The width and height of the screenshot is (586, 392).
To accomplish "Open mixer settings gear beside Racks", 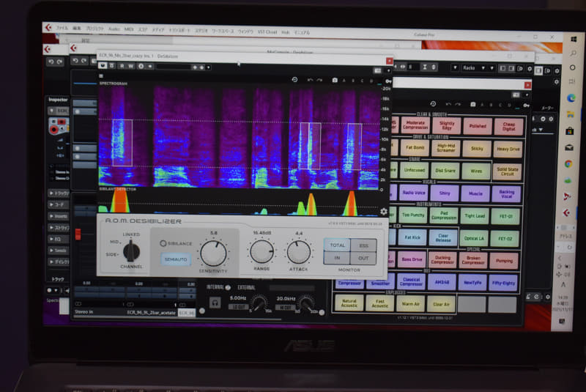I will click(x=530, y=69).
